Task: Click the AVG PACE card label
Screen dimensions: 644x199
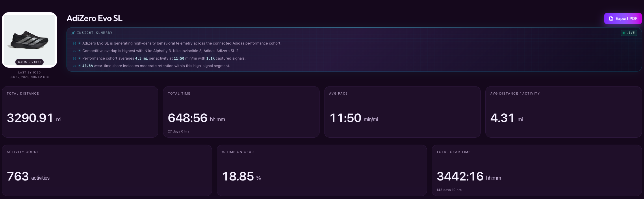Action: [x=338, y=93]
